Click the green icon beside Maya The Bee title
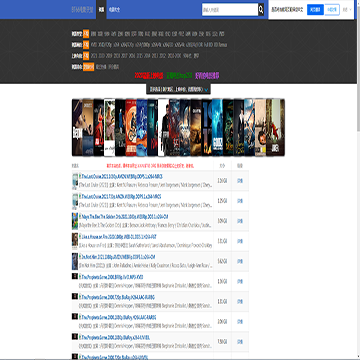 [x=80, y=216]
